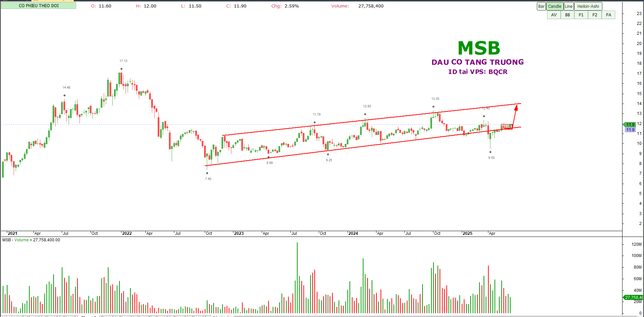Click the 9.25 trough price label
Screen dimensions: 644x317
[x=329, y=160]
